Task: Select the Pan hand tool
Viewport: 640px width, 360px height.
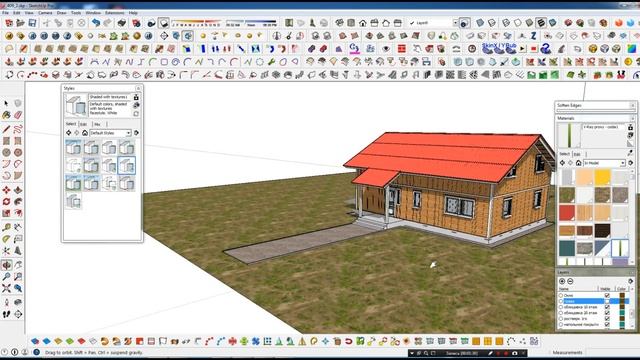Action: click(18, 265)
